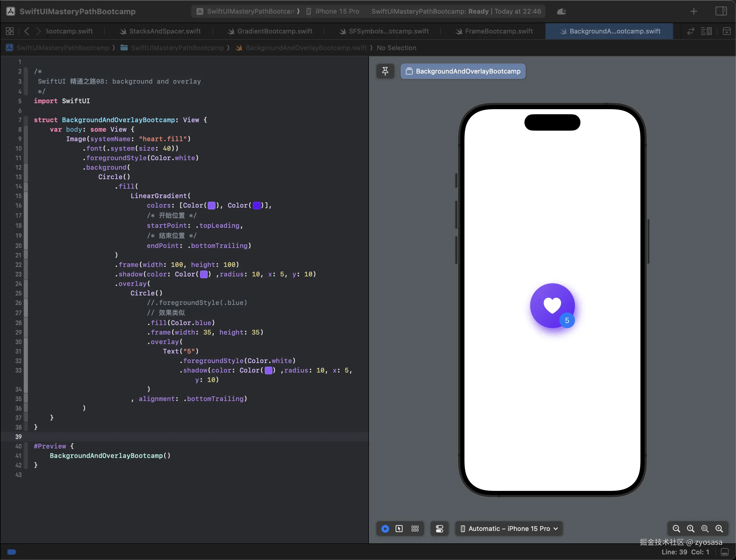
Task: Toggle the right inspector panel
Action: tap(721, 11)
